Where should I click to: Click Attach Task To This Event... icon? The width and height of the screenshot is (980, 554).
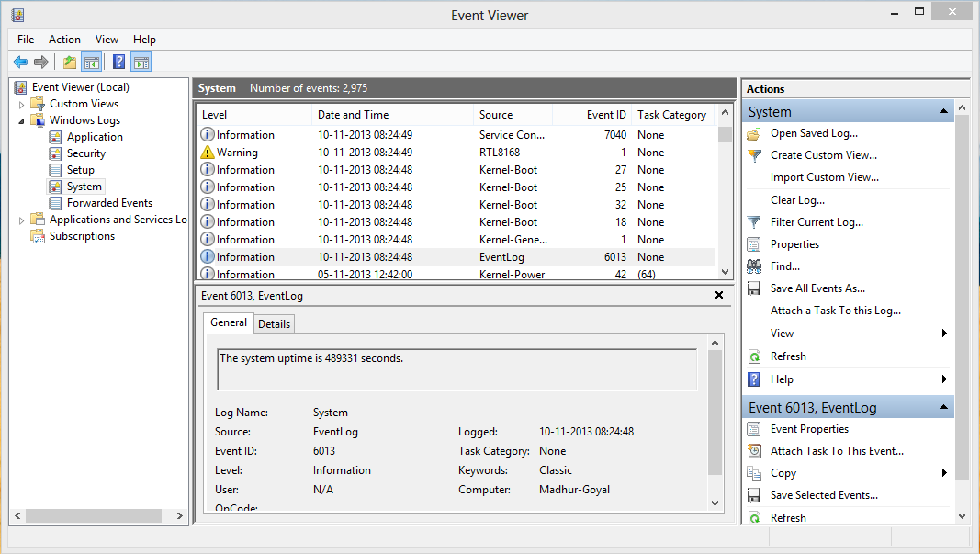point(754,451)
